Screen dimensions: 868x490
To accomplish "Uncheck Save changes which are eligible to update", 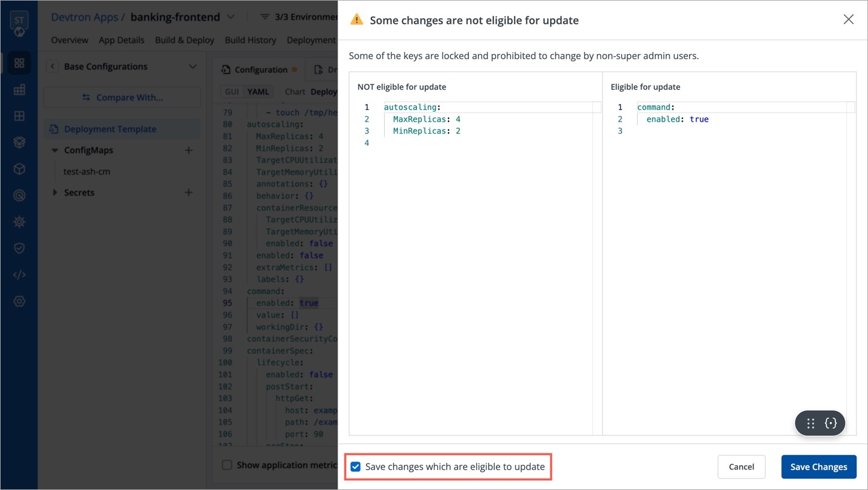I will [356, 467].
